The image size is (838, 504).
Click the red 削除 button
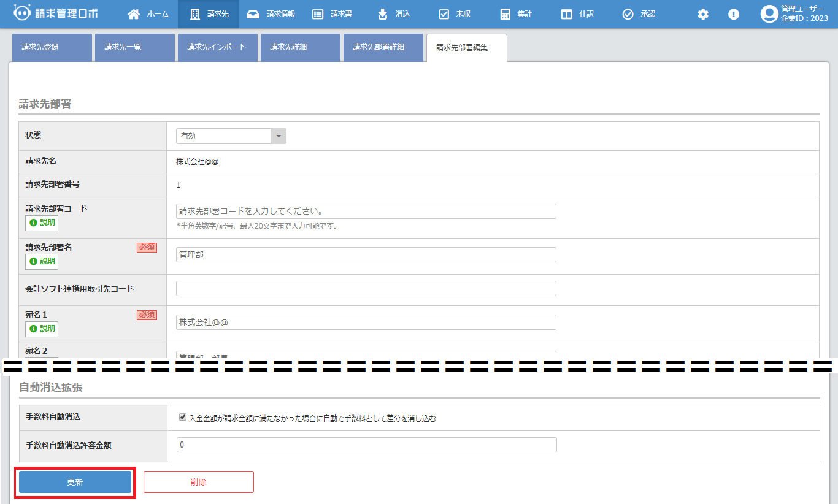[x=198, y=482]
